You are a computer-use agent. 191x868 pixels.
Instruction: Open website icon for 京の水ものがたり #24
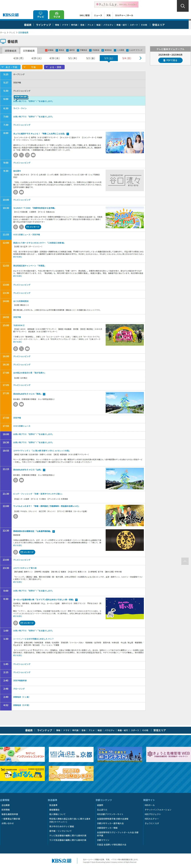coord(16,404)
